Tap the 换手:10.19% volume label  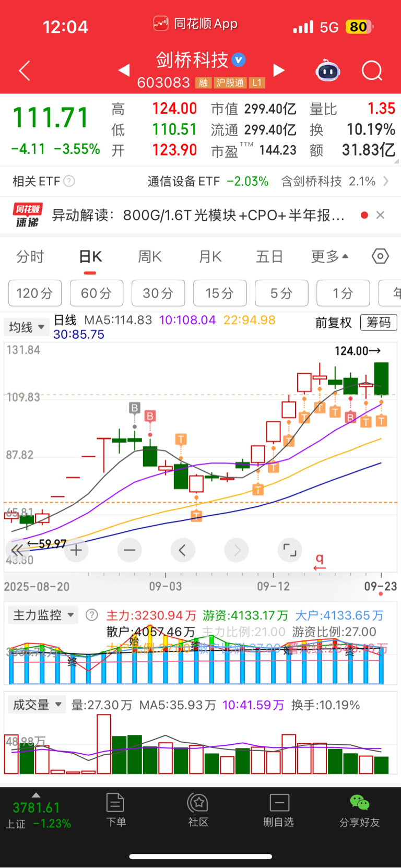326,705
